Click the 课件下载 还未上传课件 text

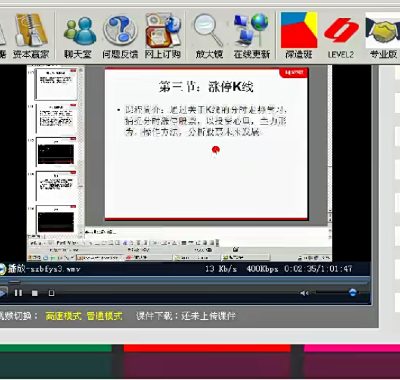click(186, 316)
